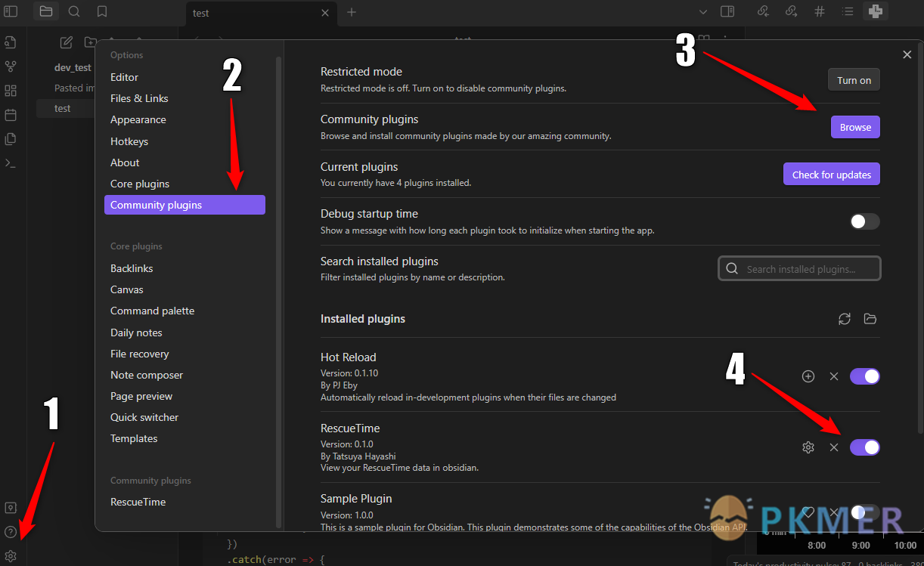Reload installed plugins list icon
The image size is (924, 566).
pyautogui.click(x=845, y=319)
